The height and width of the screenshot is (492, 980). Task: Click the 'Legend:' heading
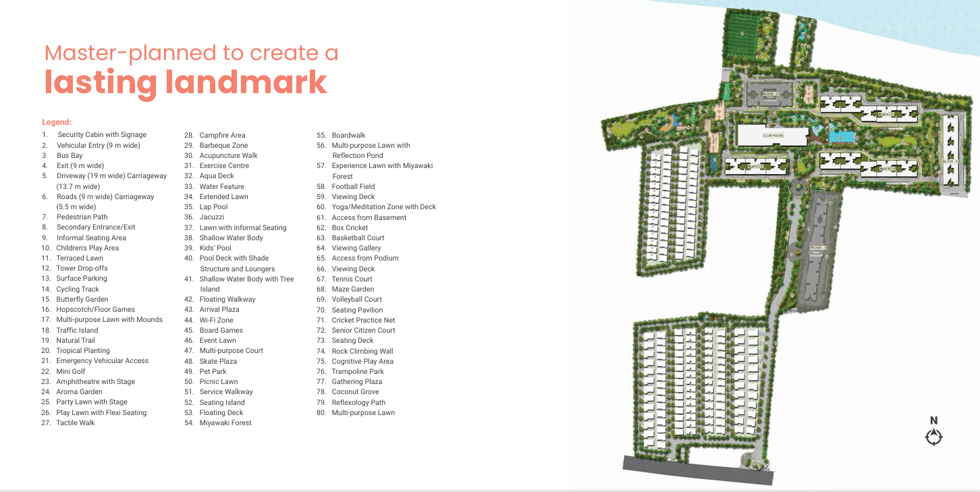pos(57,122)
